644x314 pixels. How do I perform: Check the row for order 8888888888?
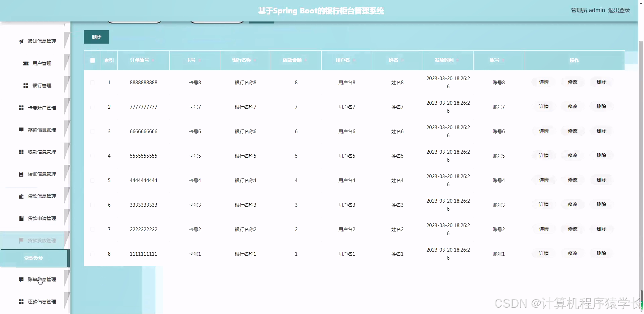[93, 82]
